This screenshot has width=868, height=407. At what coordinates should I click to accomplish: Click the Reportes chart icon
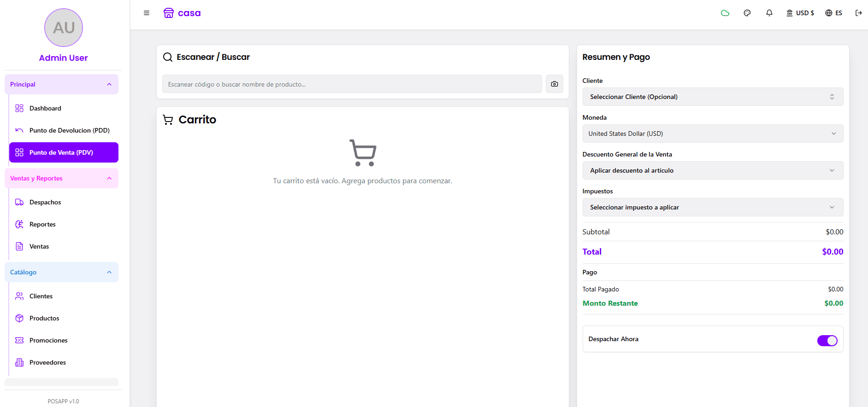click(x=19, y=224)
